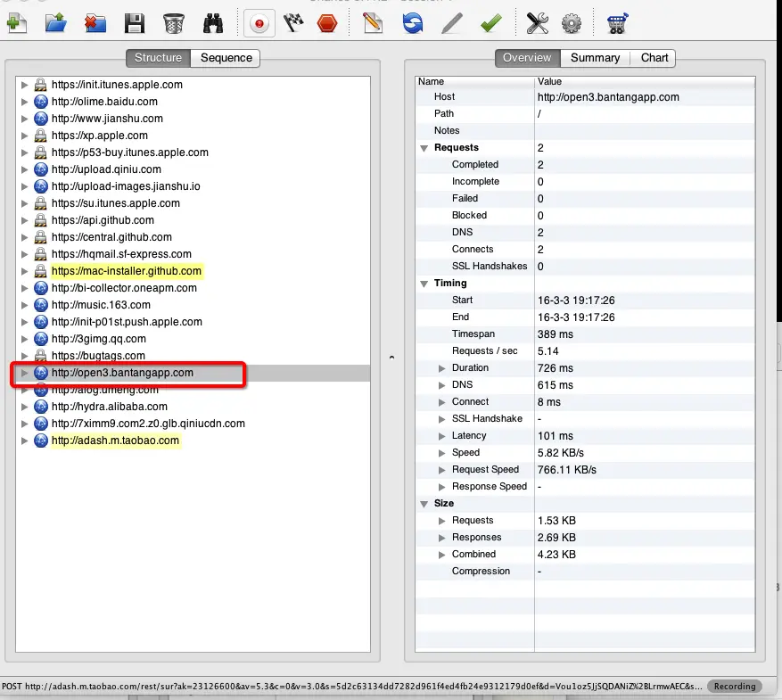Open the Summary tab
Screen dimensions: 782x700
click(595, 58)
